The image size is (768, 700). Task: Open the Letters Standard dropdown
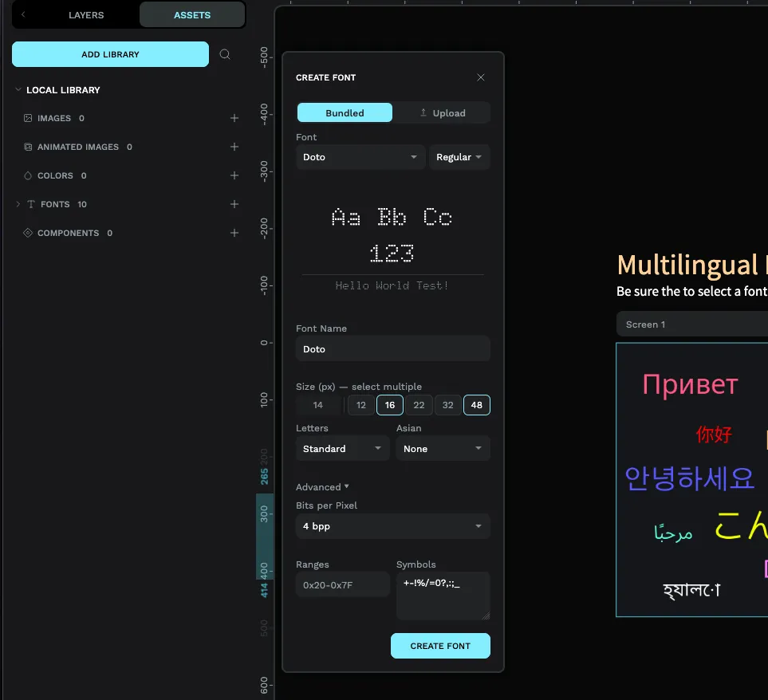coord(342,448)
